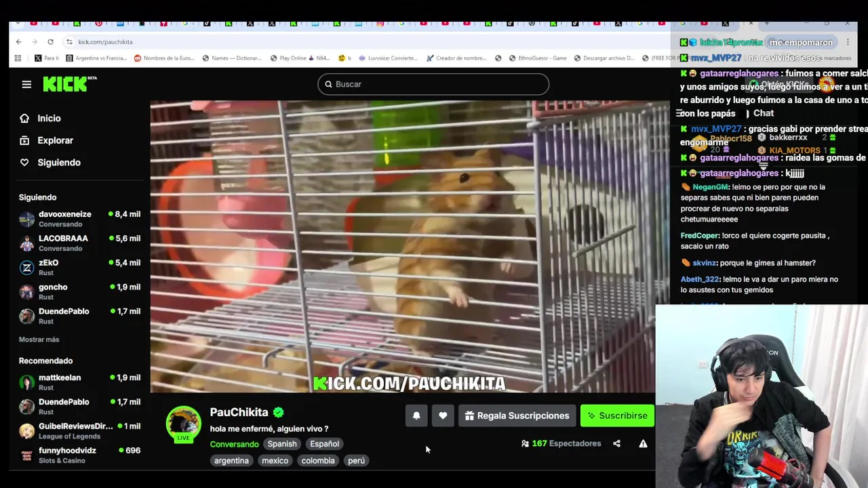
Task: Click browser forward arrow
Action: click(34, 41)
